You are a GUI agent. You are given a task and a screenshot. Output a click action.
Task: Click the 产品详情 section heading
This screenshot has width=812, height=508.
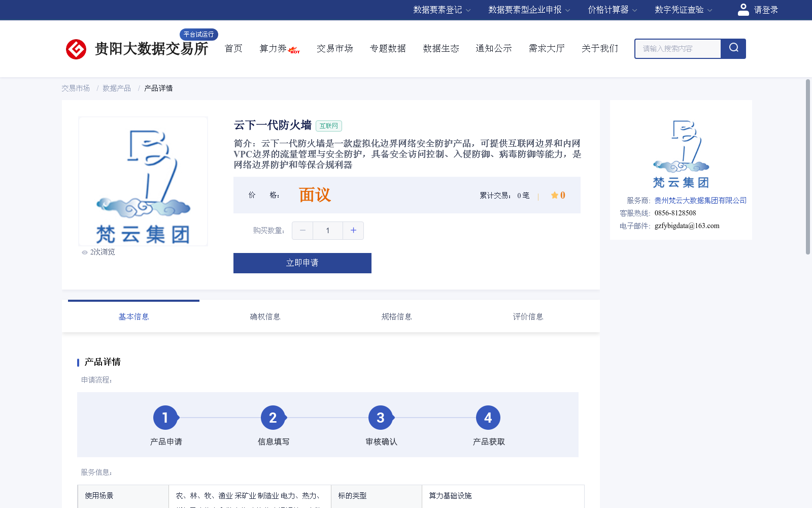[103, 362]
